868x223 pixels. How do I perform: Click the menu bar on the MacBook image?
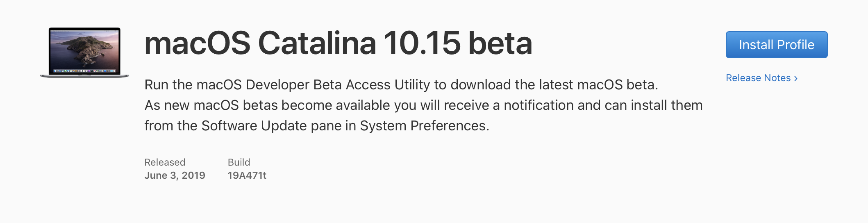(84, 30)
